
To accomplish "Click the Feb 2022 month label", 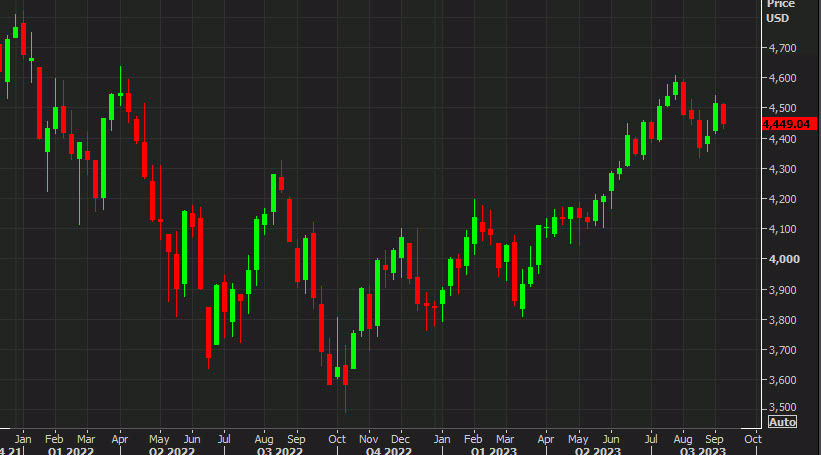I will point(54,439).
